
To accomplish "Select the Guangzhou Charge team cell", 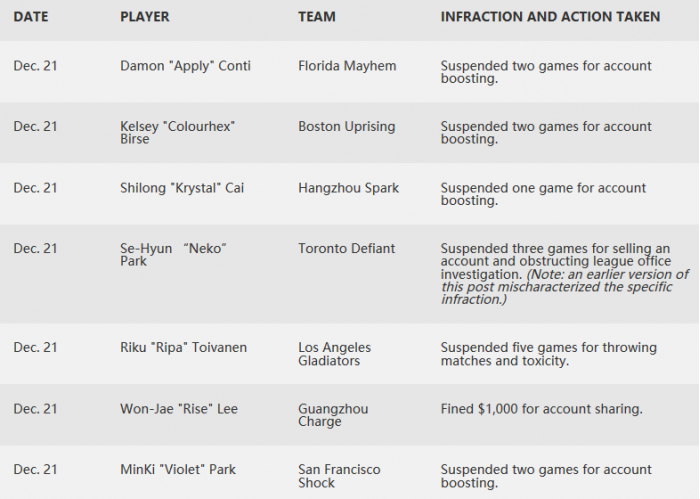I will pyautogui.click(x=333, y=415).
